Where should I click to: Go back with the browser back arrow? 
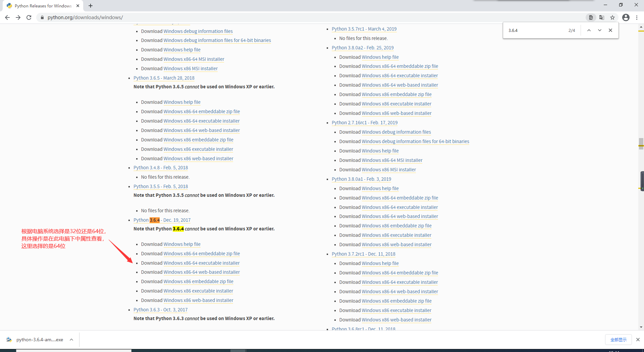pos(7,17)
